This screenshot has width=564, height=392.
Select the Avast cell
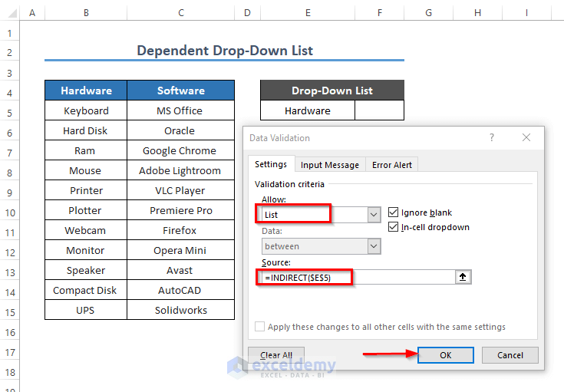(181, 270)
